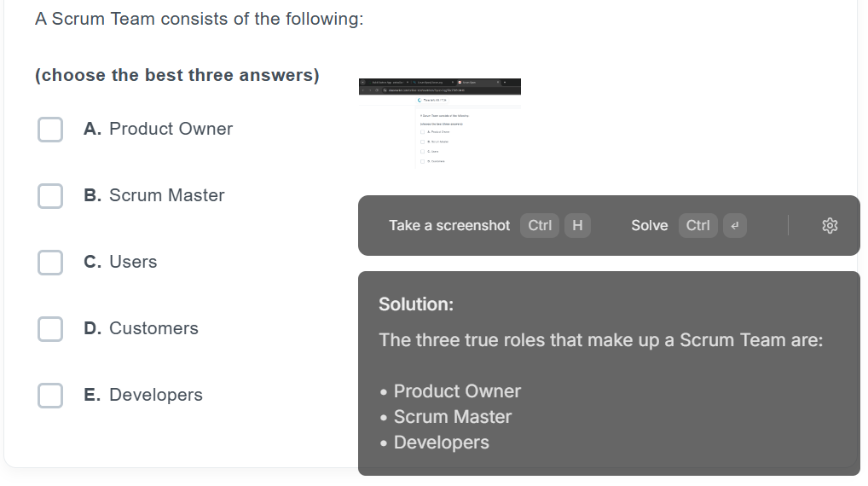Click the answer text 'A. Product Owner'

tap(159, 129)
